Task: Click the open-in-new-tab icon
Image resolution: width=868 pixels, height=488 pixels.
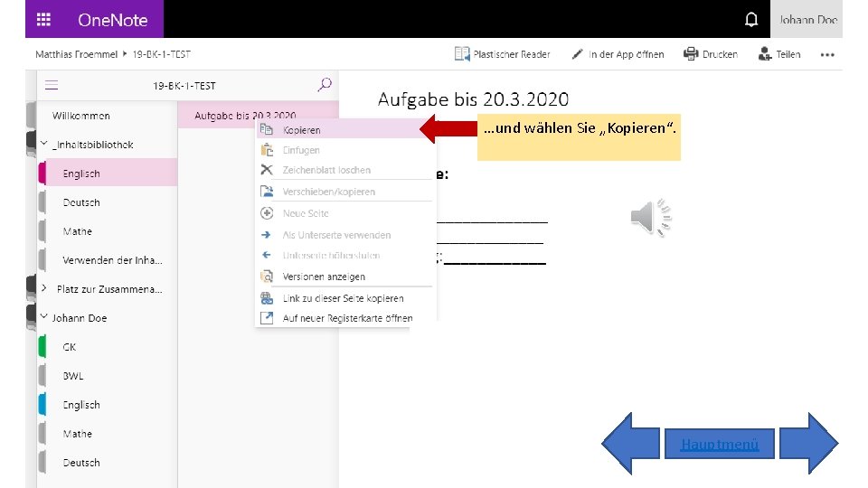Action: click(267, 318)
